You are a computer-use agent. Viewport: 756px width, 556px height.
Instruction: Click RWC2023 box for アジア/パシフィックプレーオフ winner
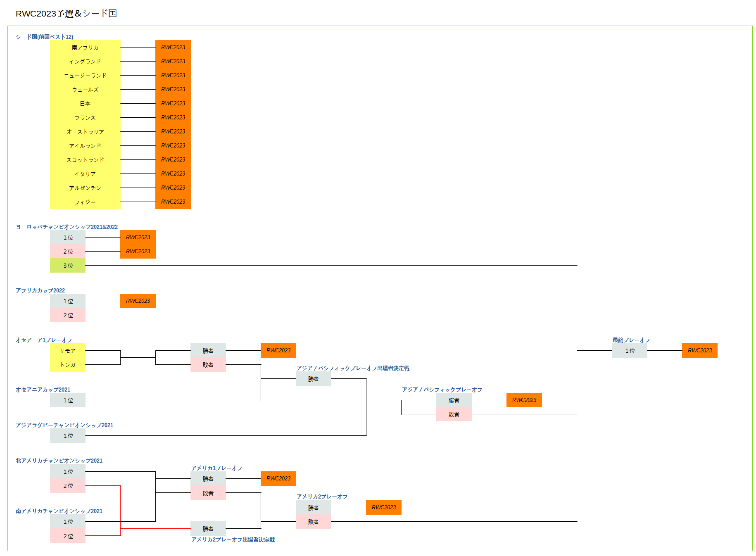[x=524, y=400]
